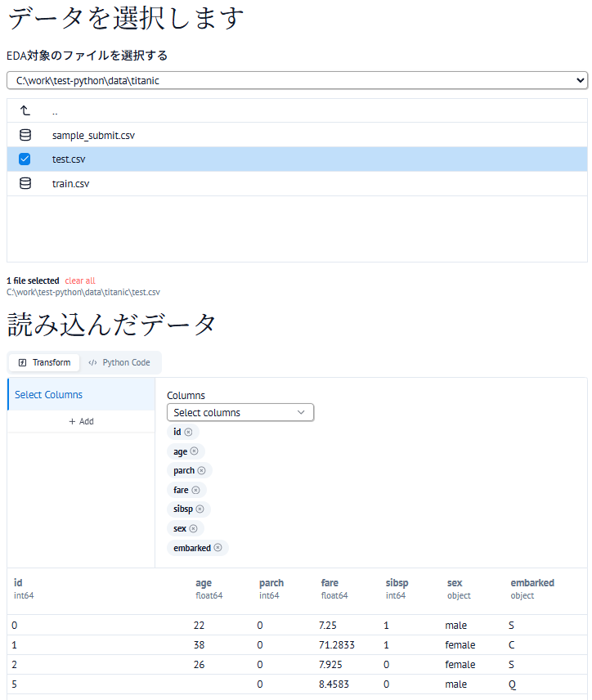Select the Select Columns transform step
Image resolution: width=592 pixels, height=700 pixels.
[81, 395]
